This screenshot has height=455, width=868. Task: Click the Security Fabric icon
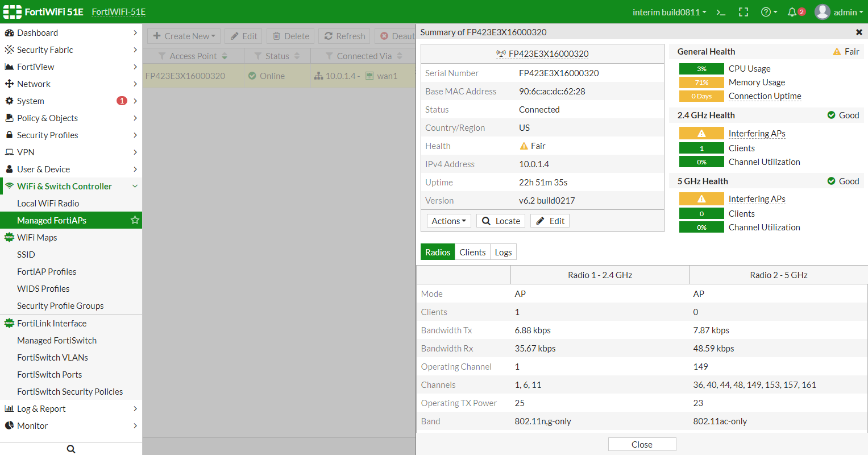click(x=9, y=50)
